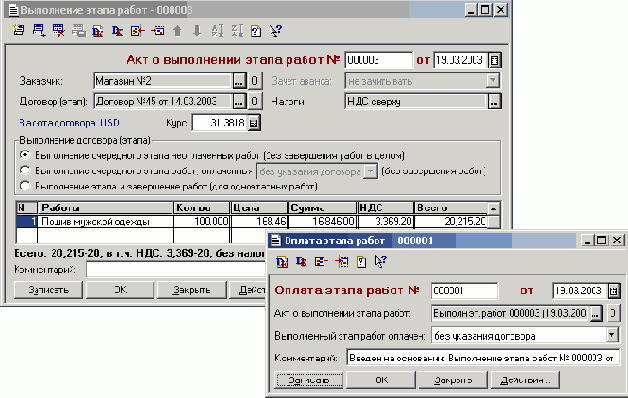Select the Пошив мужской одежды row cell

(105, 221)
